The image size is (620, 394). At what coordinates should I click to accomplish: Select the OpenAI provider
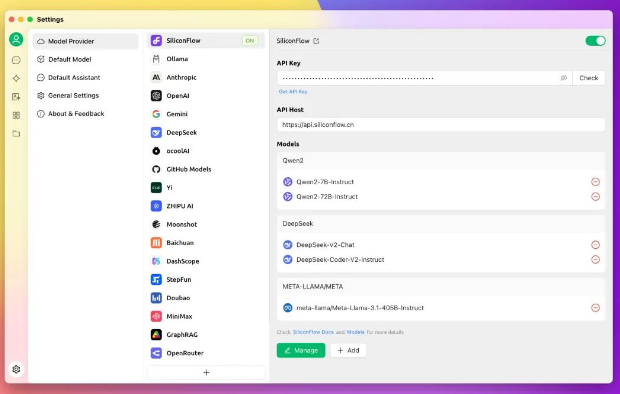(x=206, y=96)
